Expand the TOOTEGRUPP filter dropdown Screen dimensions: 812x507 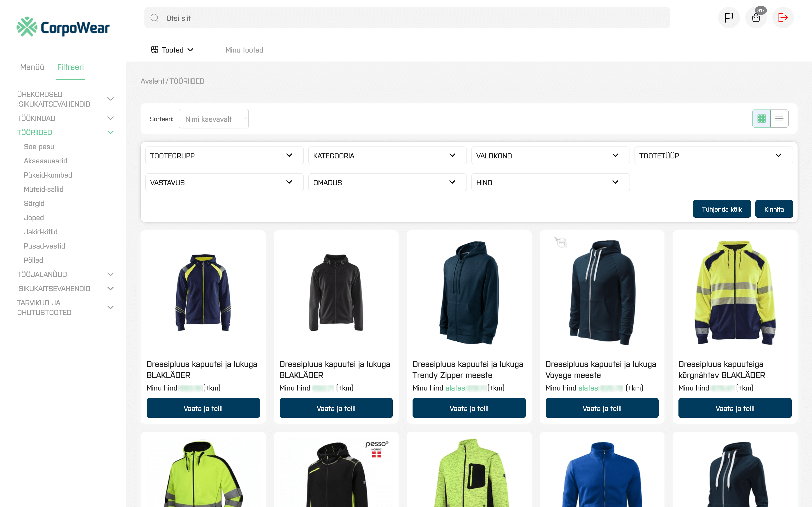point(224,155)
